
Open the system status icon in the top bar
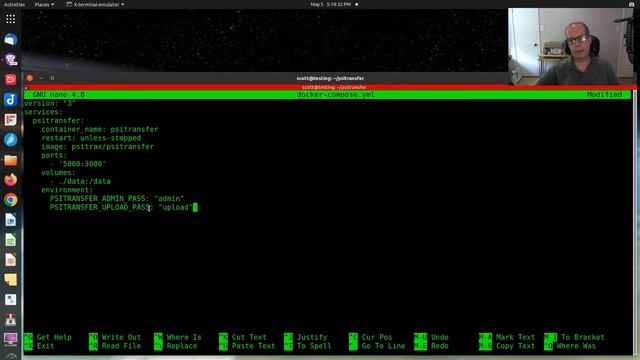point(631,4)
